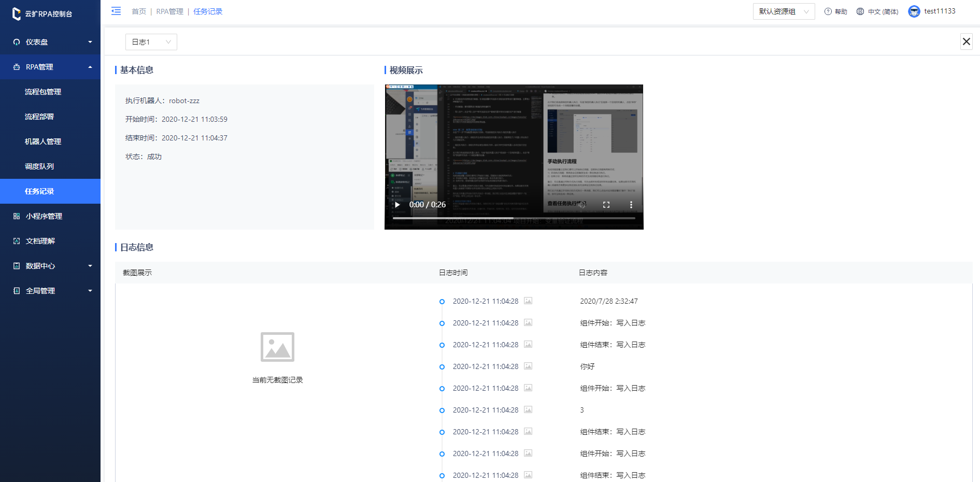Click the help question mark icon
The height and width of the screenshot is (482, 980).
coord(828,11)
